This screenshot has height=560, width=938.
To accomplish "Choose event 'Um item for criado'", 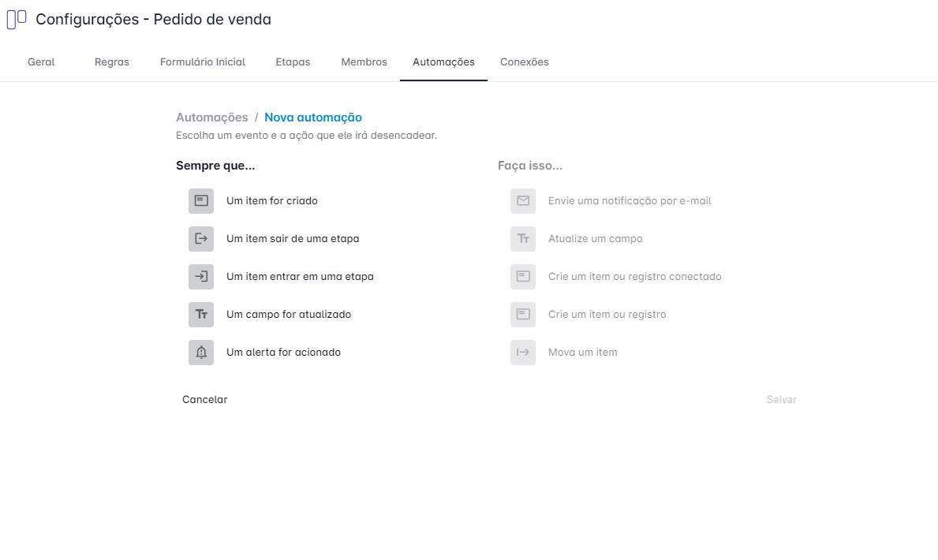I will click(x=271, y=201).
